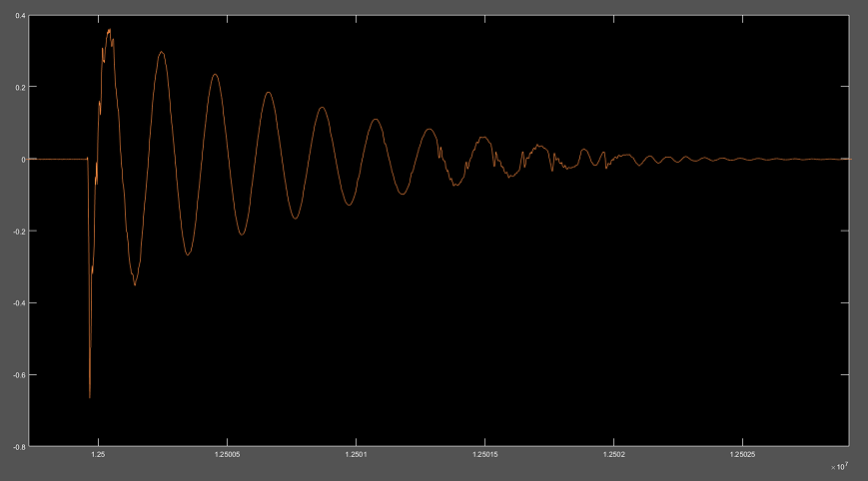The image size is (868, 481).
Task: Click the deepest negative spike of the waveform
Action: (90, 396)
